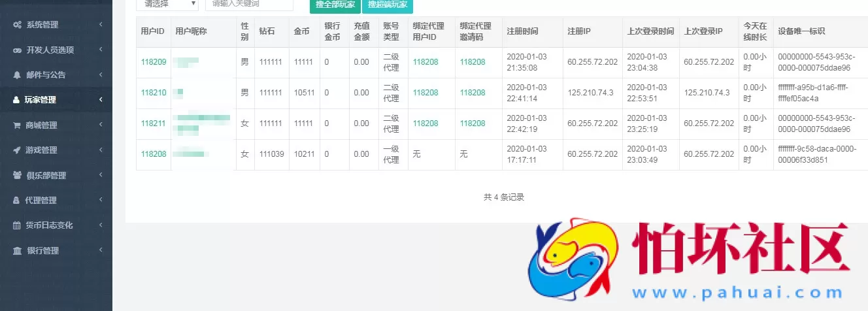Open 绑定代理用户ID link in the 118209 row
868x311 pixels.
click(426, 62)
